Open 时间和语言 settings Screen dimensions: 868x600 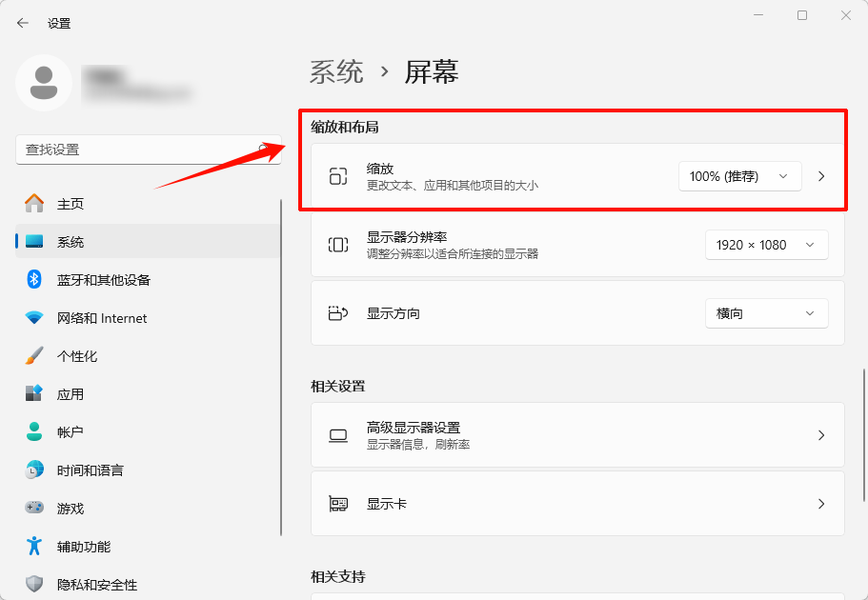point(81,470)
